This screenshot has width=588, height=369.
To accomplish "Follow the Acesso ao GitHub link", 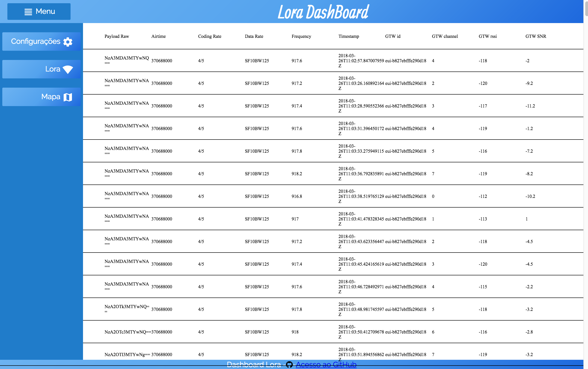I will (326, 365).
